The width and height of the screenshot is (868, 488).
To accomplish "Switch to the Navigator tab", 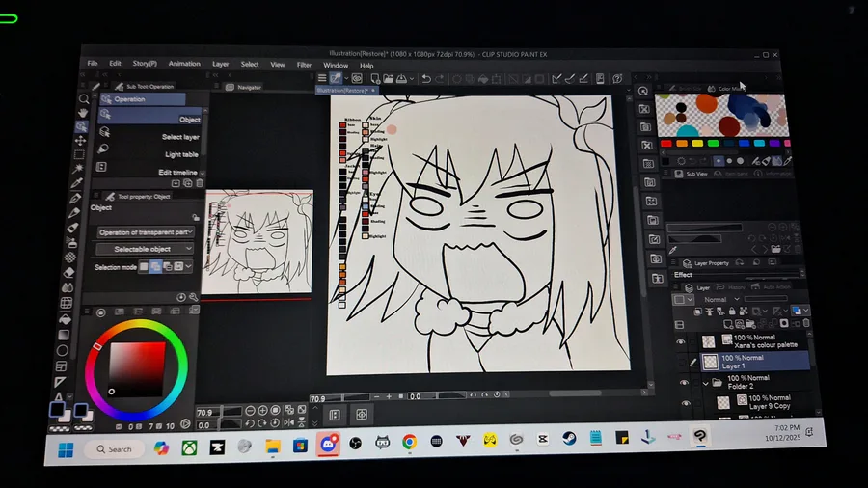I will [244, 88].
